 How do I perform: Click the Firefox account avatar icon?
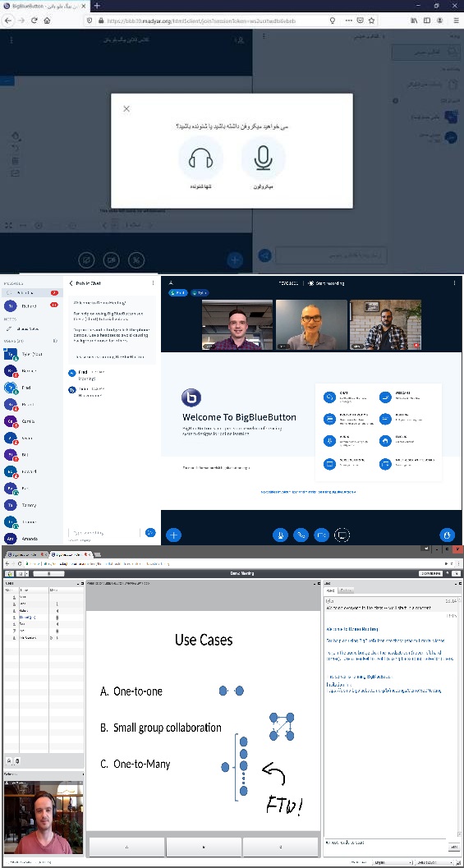[440, 20]
